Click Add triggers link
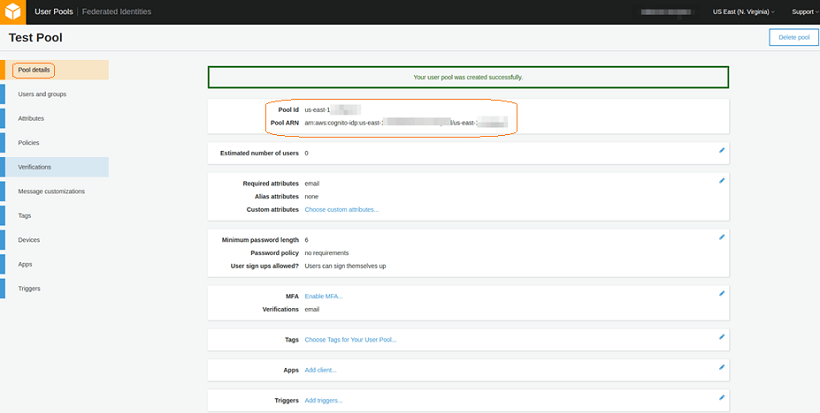This screenshot has width=820, height=413. 323,400
